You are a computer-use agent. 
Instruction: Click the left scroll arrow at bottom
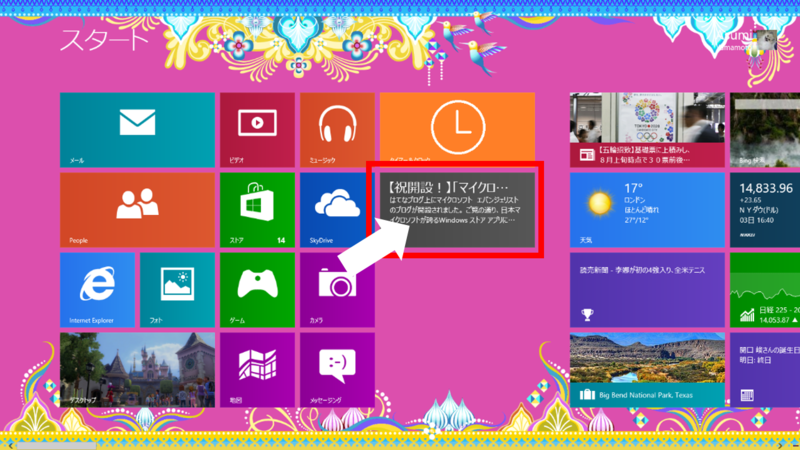pos(10,446)
